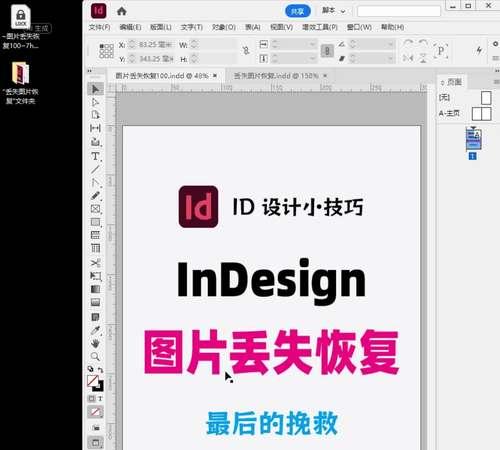Select the Zoom magnifier tool
Image resolution: width=500 pixels, height=450 pixels.
95,357
